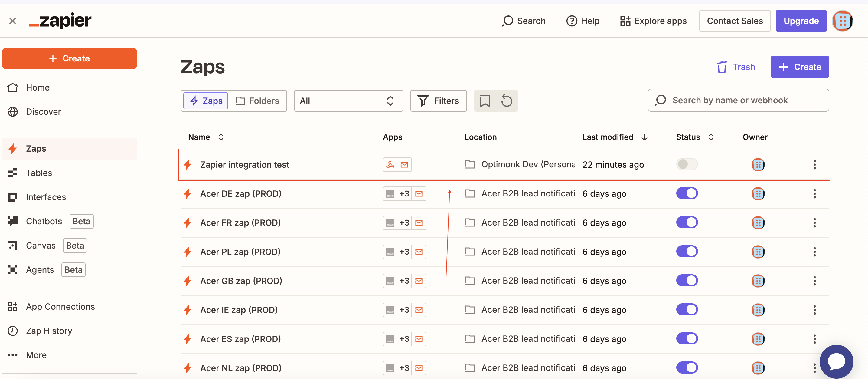Click Contact Sales button

pos(735,21)
